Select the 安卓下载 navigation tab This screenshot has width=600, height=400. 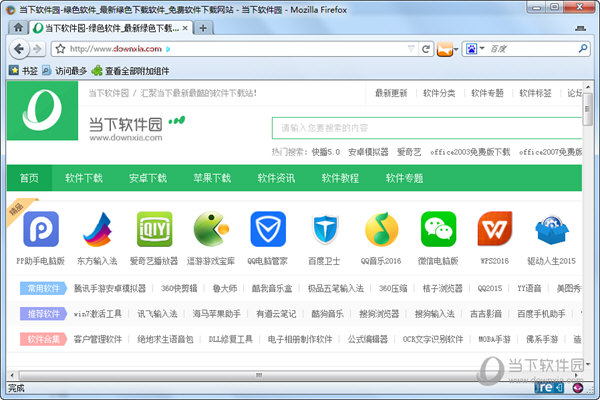tap(148, 178)
